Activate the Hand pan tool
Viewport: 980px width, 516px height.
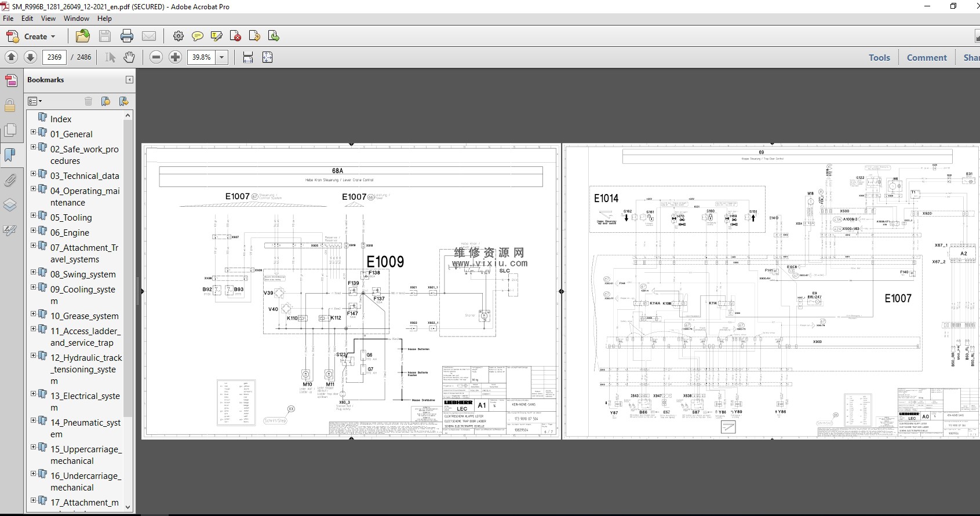coord(129,57)
